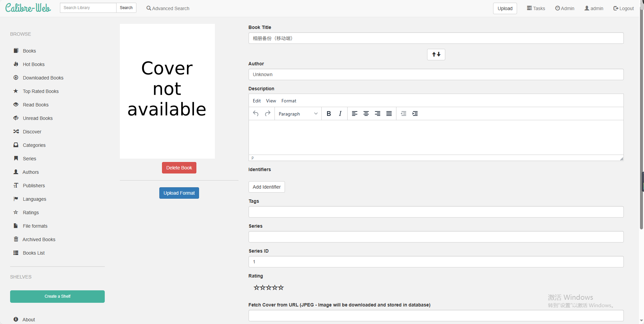Screen dimensions: 644x324
Task: Click the Archived Books trash icon
Action: click(x=16, y=239)
